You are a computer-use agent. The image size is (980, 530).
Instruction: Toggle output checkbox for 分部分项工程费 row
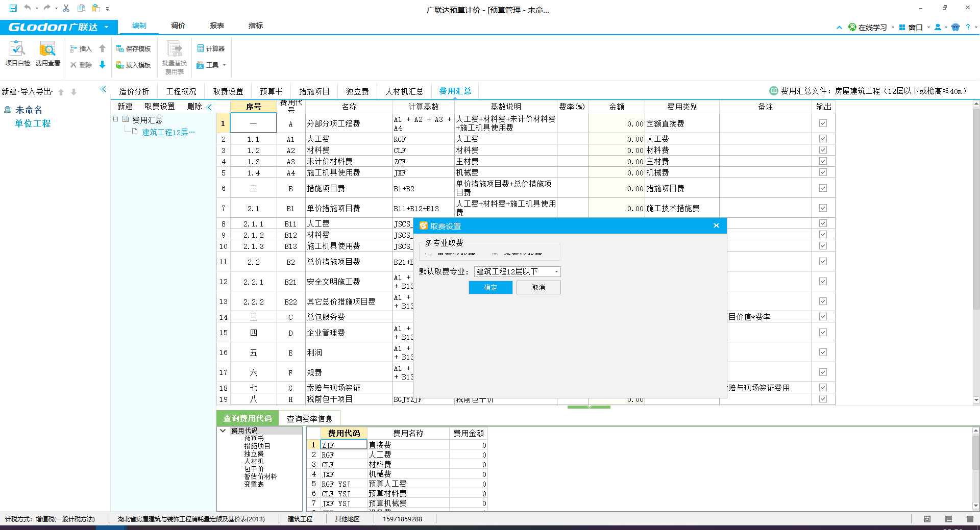pos(823,123)
